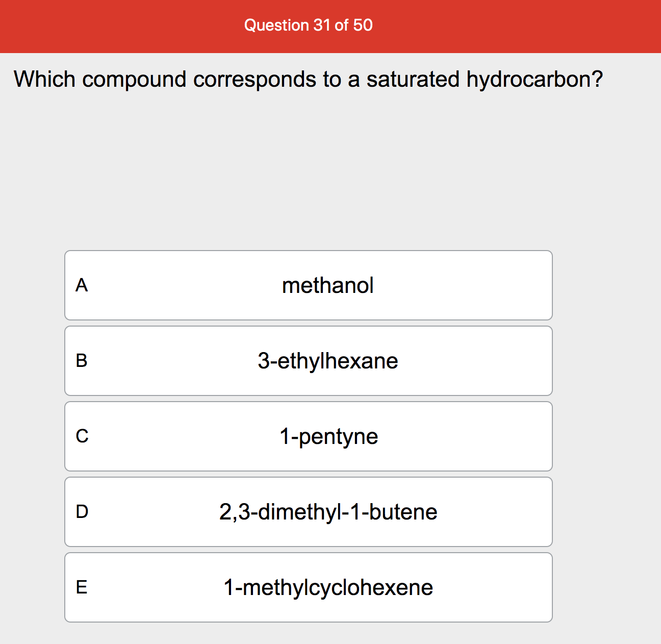
Task: Click the letter B label
Action: (x=82, y=361)
